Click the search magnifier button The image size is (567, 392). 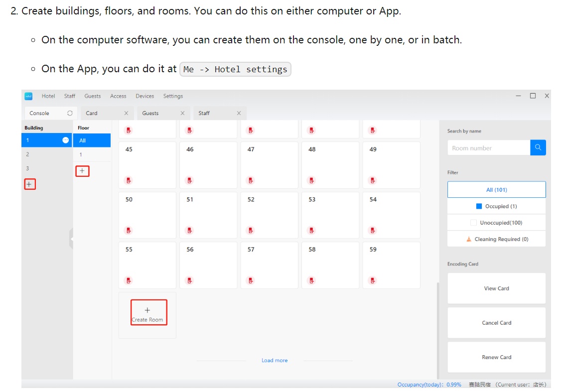pyautogui.click(x=538, y=147)
